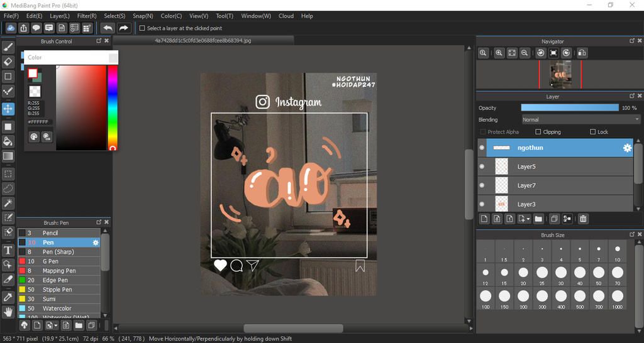Viewport: 644px width, 343px height.
Task: Select the Eyedropper tool
Action: [x=8, y=298]
